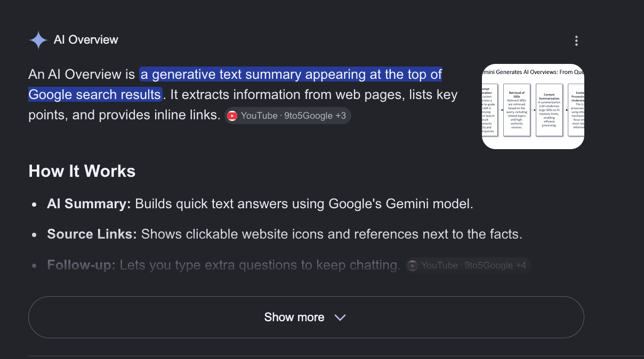Expand the overview with Show more
This screenshot has width=644, height=359.
pos(306,317)
